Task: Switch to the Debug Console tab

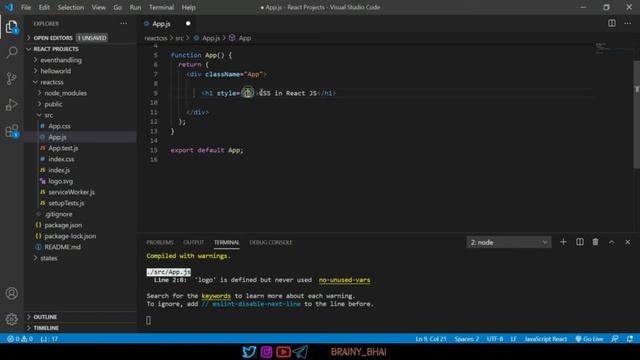Action: tap(271, 242)
